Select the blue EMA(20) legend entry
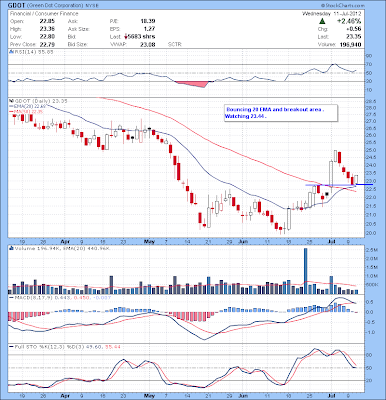 pyautogui.click(x=28, y=106)
